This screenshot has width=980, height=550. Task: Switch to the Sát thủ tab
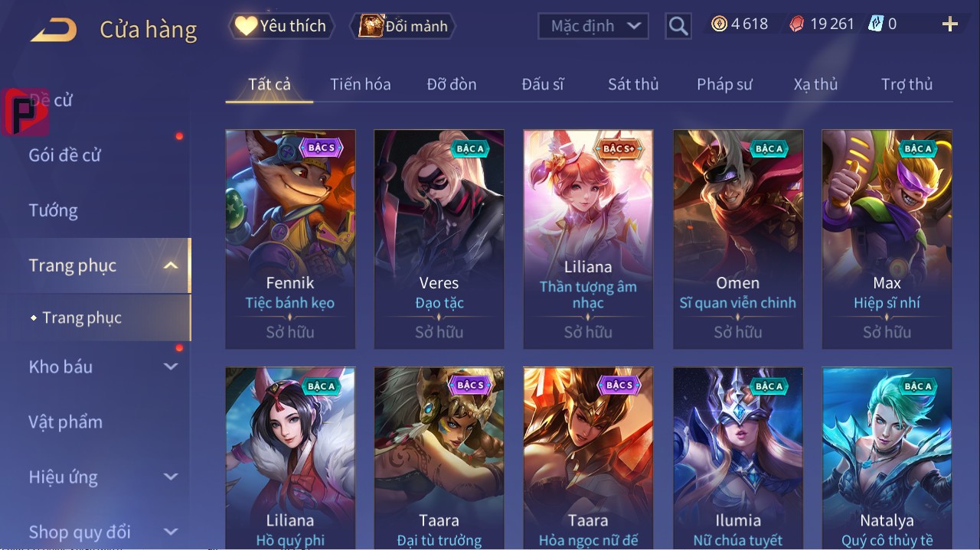click(x=633, y=84)
